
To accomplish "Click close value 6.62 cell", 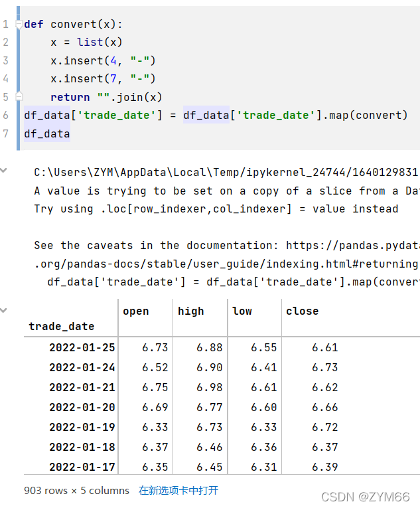I will tap(325, 388).
